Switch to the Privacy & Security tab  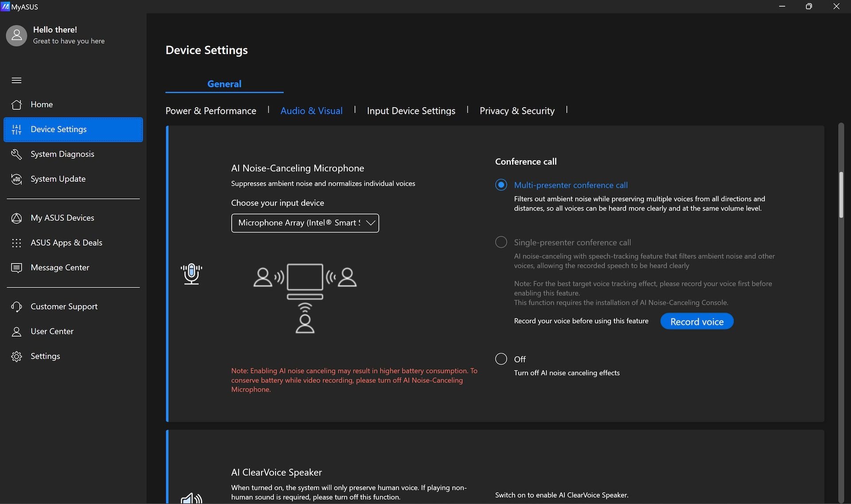(517, 110)
